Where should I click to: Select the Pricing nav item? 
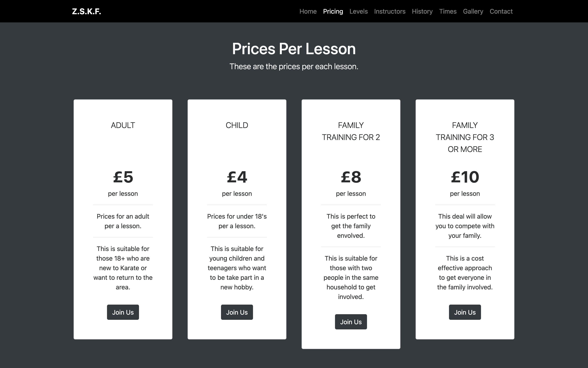[333, 11]
